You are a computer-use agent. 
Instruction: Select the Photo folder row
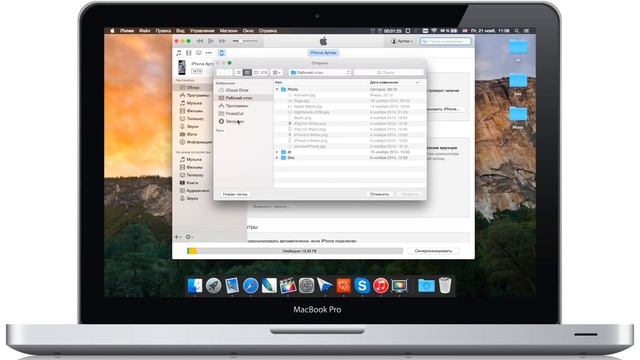349,89
